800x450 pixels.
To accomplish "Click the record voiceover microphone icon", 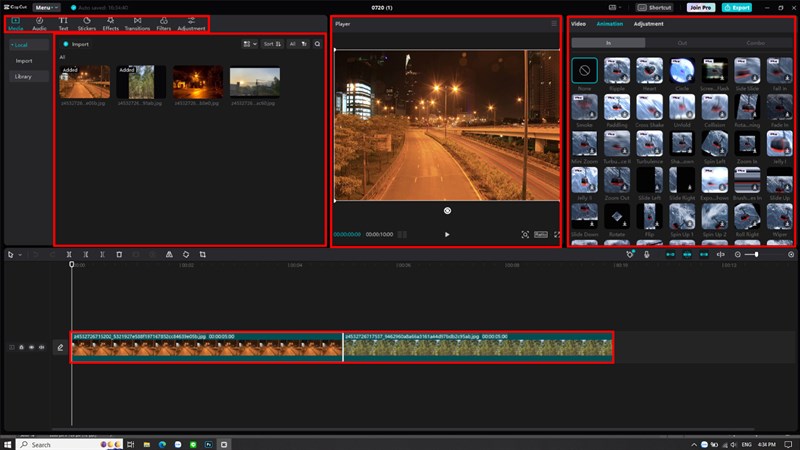I will point(646,255).
